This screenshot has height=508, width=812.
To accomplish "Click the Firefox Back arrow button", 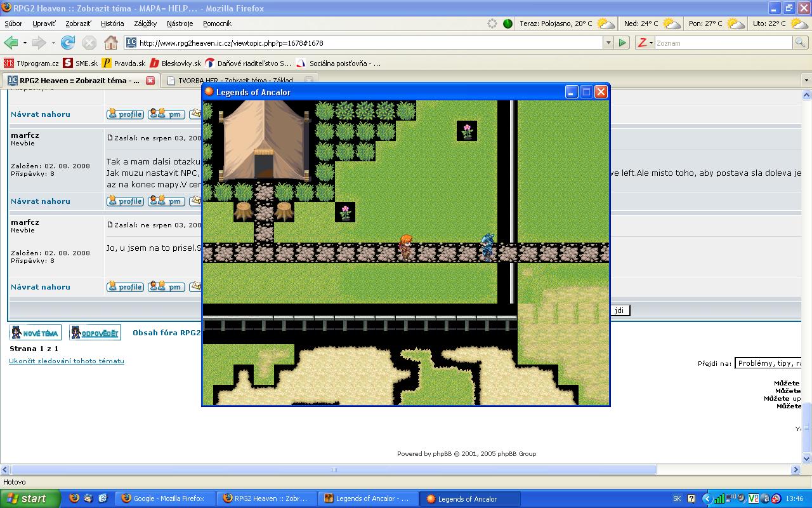I will (11, 43).
